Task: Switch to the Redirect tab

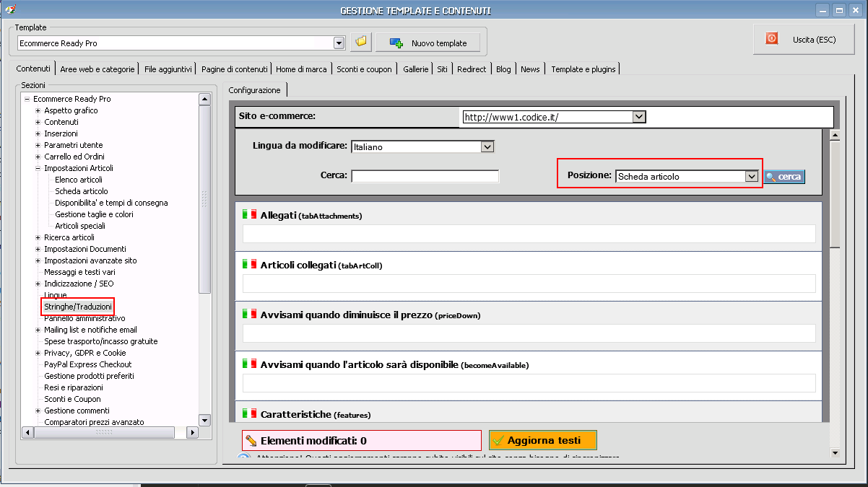Action: [x=472, y=69]
